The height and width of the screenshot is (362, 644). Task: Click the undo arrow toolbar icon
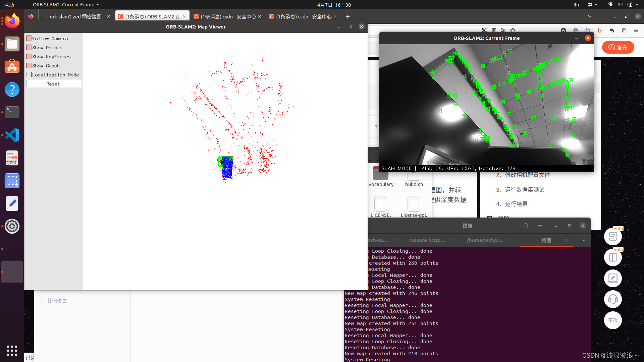coord(612,31)
